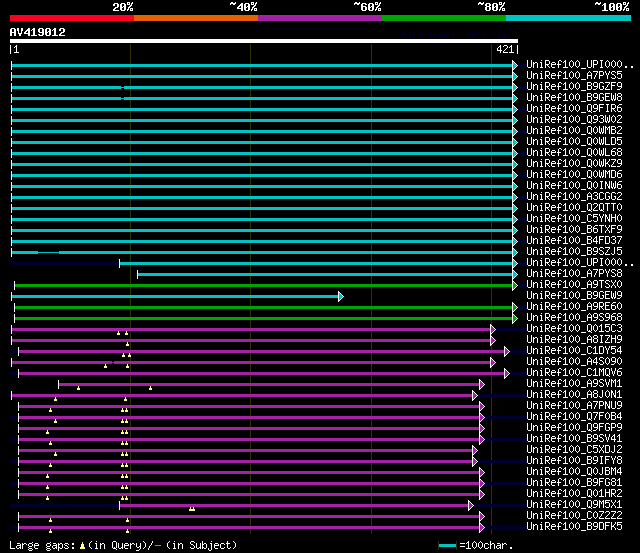The image size is (640, 553).
Task: Click arrowhead ending the A9SVM1 purple bar
Action: (x=482, y=385)
